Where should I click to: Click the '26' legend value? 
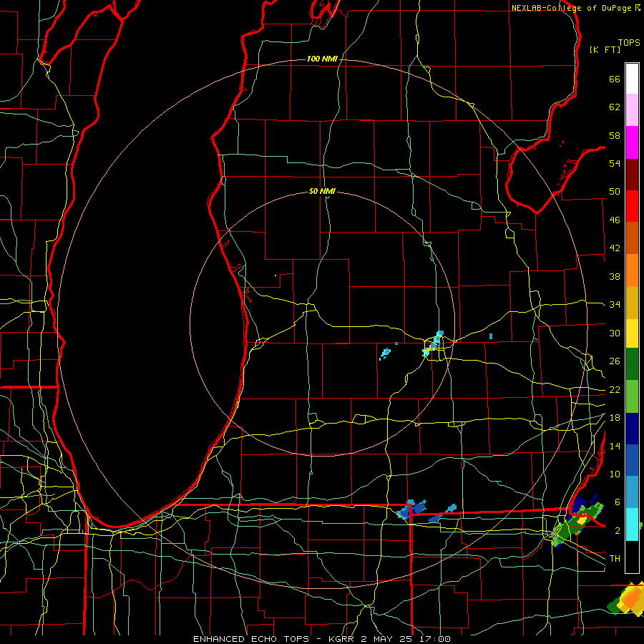pyautogui.click(x=615, y=361)
